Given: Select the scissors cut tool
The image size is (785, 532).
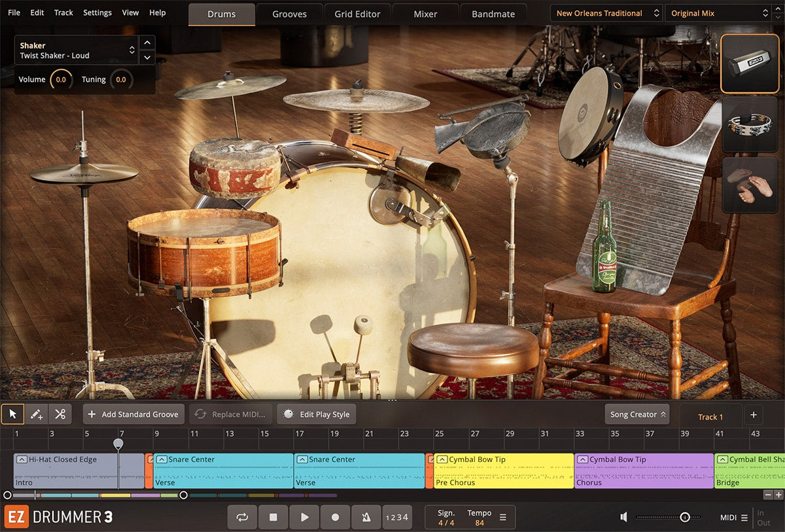Looking at the screenshot, I should 60,414.
